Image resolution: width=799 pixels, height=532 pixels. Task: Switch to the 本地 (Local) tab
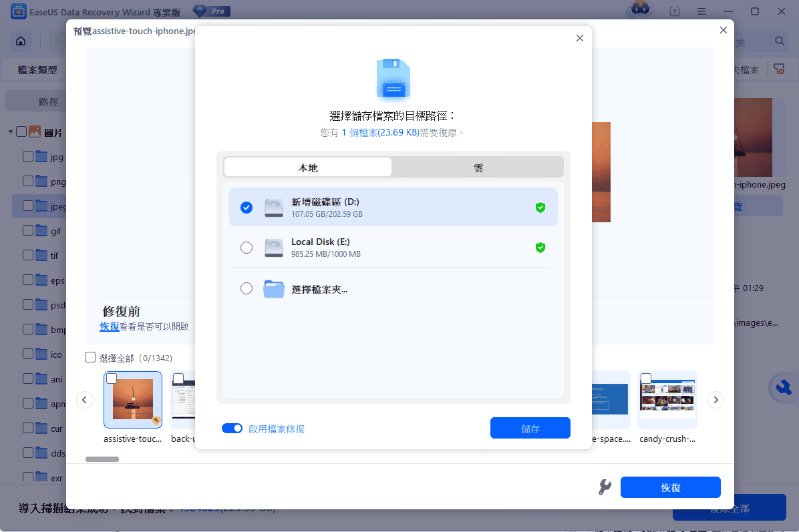pyautogui.click(x=308, y=167)
